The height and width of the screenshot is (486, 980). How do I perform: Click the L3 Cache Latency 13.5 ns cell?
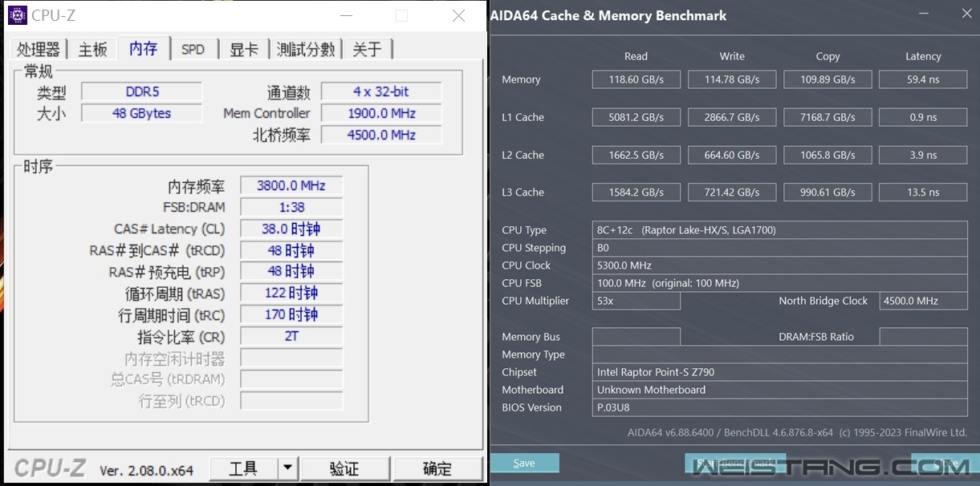pos(923,192)
